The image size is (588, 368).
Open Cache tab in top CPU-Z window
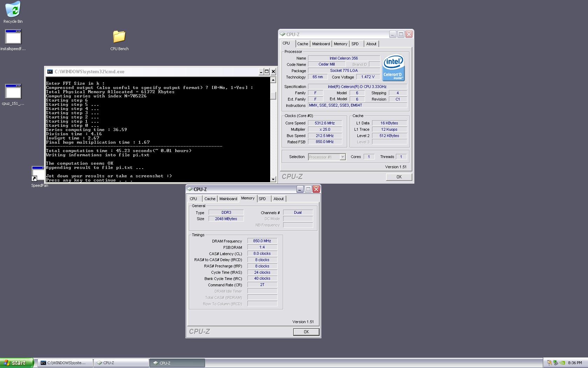click(x=302, y=44)
